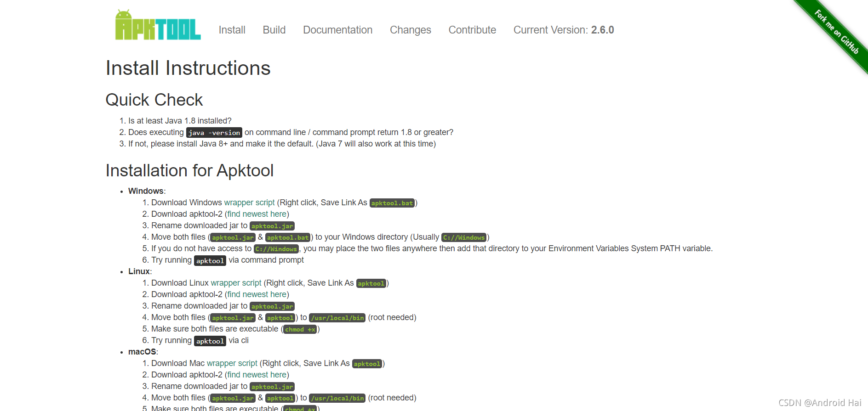Click the Apktool Android logo
Screen dimensions: 868x411
158,25
